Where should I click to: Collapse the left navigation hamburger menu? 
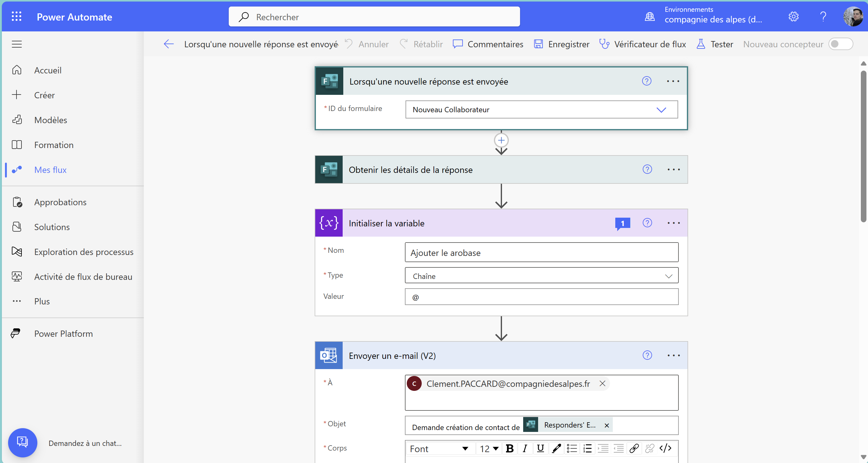coord(17,44)
